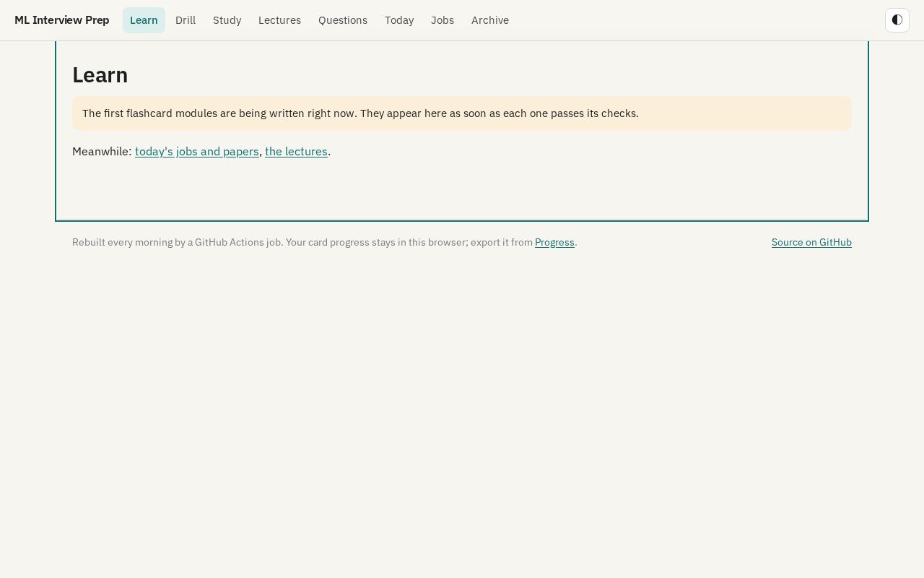The height and width of the screenshot is (578, 924).
Task: Switch to the Lectures tab
Action: [x=280, y=20]
